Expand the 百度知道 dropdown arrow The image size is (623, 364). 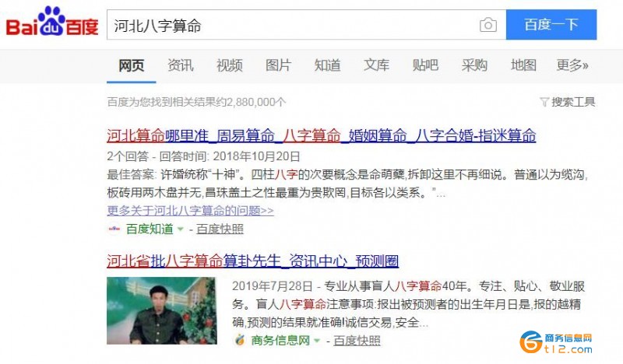point(181,229)
